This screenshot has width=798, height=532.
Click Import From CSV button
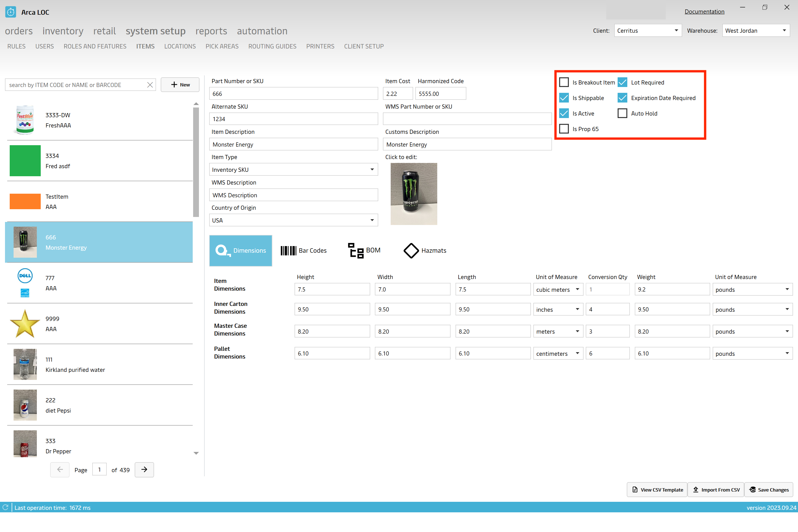pos(716,490)
